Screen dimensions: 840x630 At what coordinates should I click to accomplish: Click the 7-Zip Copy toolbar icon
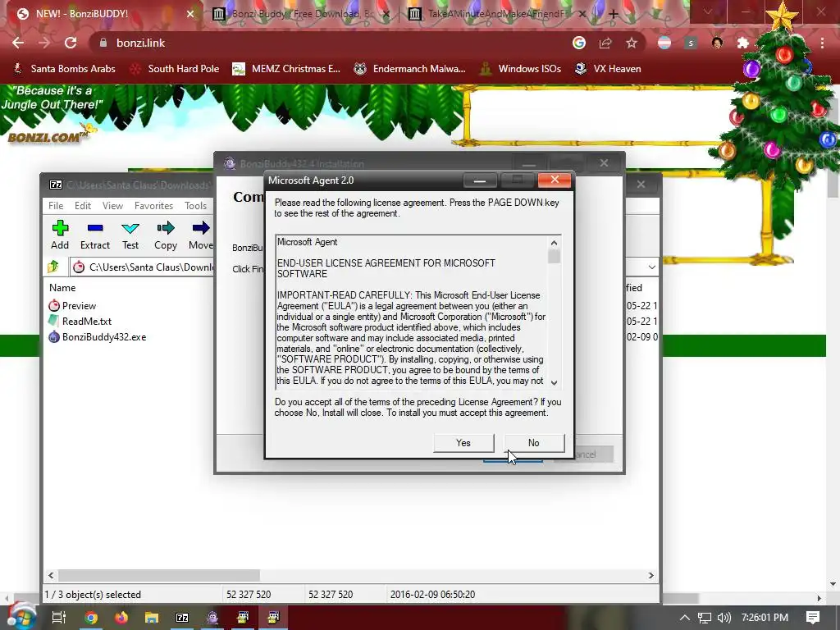coord(166,235)
